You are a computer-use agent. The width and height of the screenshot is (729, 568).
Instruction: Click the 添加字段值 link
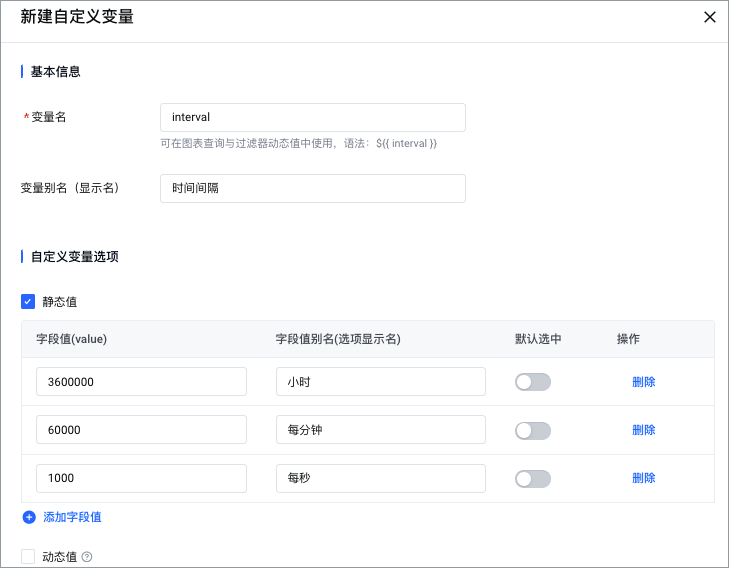click(x=72, y=517)
